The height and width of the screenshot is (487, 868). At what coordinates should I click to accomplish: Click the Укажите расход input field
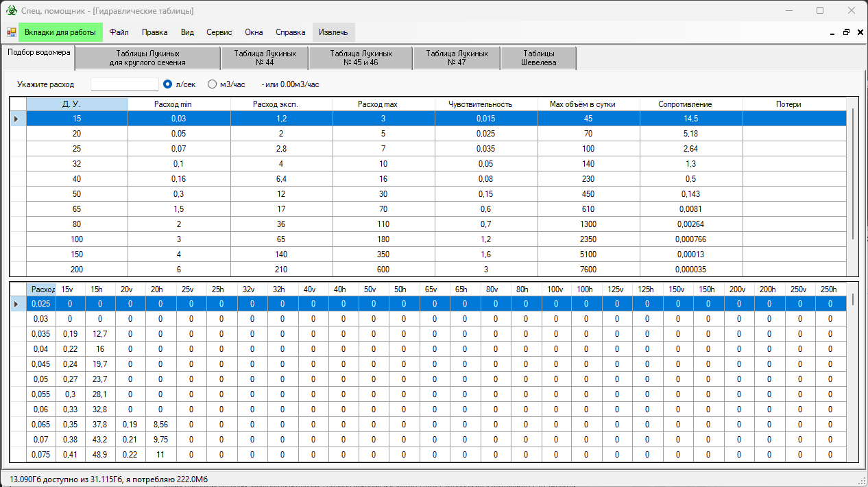(x=124, y=84)
